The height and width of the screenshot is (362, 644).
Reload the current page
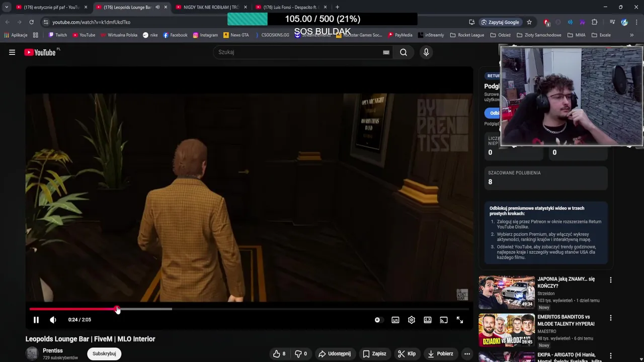31,22
